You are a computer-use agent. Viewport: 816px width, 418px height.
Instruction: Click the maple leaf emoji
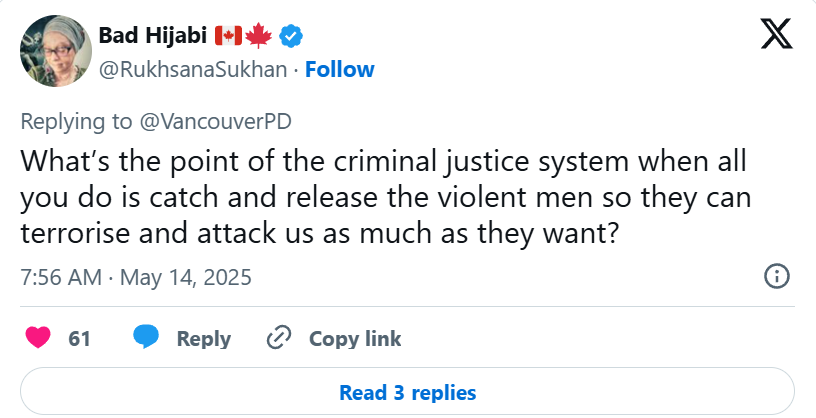tap(260, 37)
